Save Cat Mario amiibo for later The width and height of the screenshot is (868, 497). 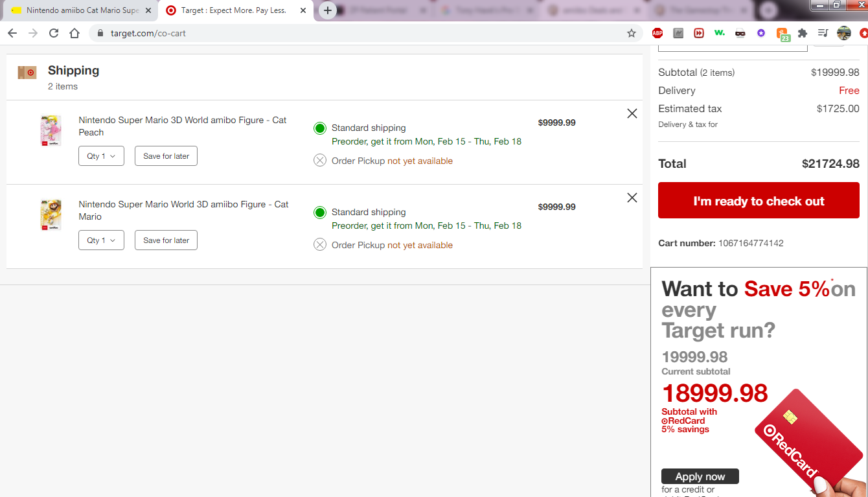tap(166, 240)
